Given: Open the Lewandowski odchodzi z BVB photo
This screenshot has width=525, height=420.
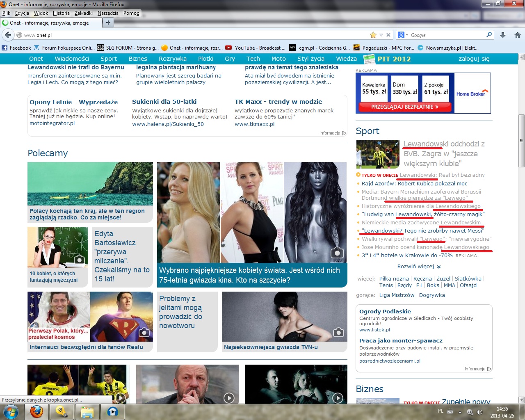Looking at the screenshot, I should pos(378,154).
